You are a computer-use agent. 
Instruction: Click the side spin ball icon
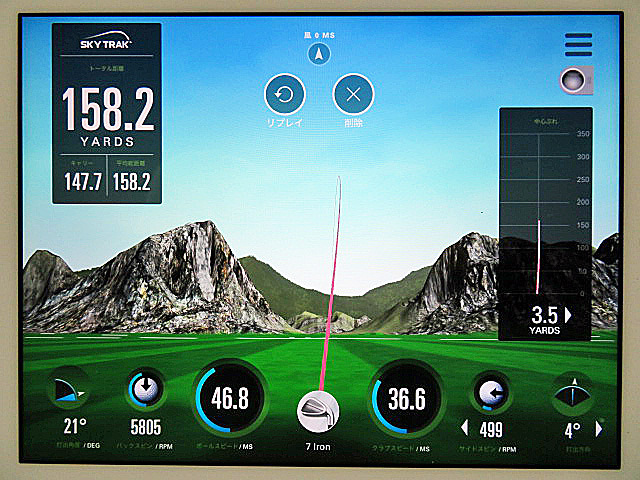click(491, 392)
